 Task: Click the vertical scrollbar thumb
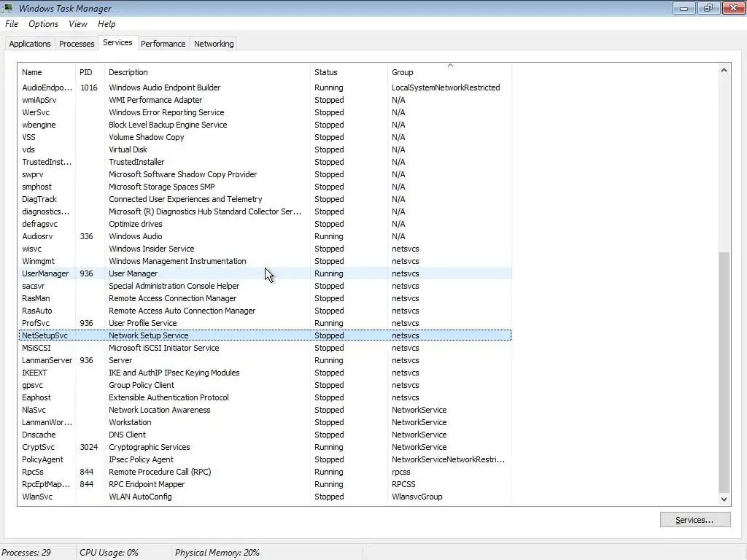(724, 373)
